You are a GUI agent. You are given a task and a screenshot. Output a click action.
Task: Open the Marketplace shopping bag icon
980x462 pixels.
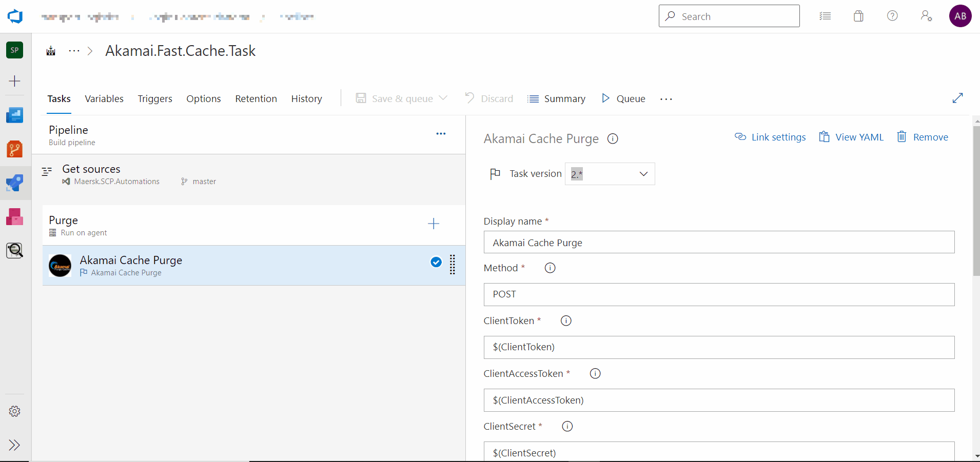click(x=858, y=16)
